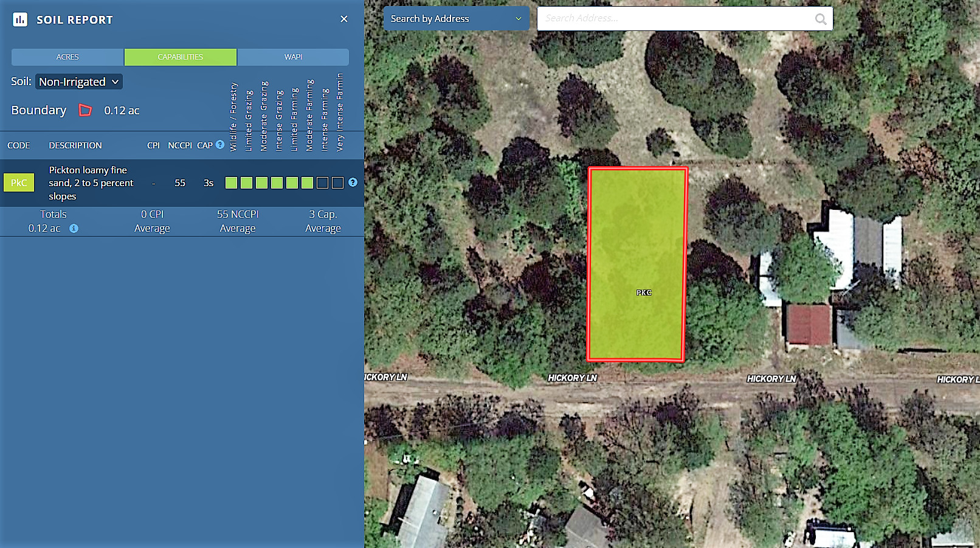Close the Soil Report panel
The height and width of the screenshot is (548, 980).
[x=344, y=19]
